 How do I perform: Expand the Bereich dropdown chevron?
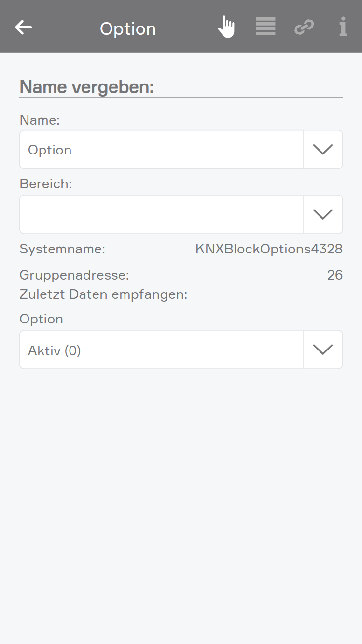click(x=323, y=214)
